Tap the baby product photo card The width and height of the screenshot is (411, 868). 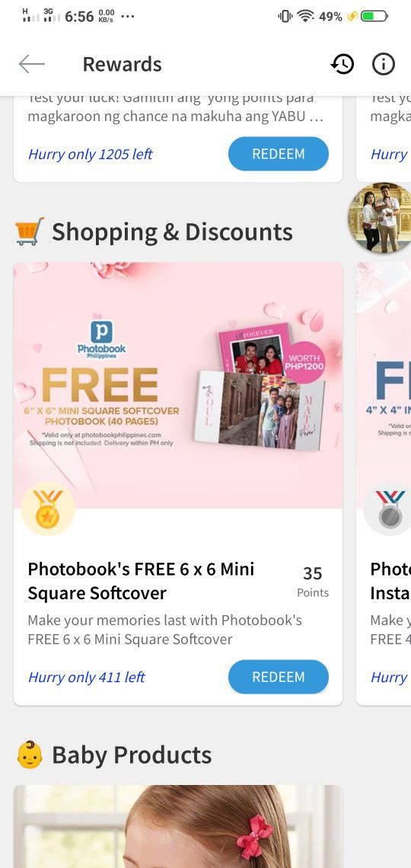pos(178,826)
